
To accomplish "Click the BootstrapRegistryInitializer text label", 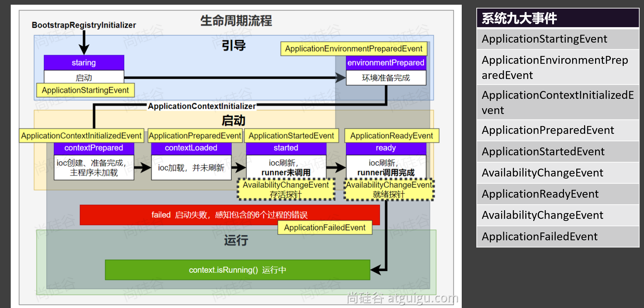I will click(84, 25).
